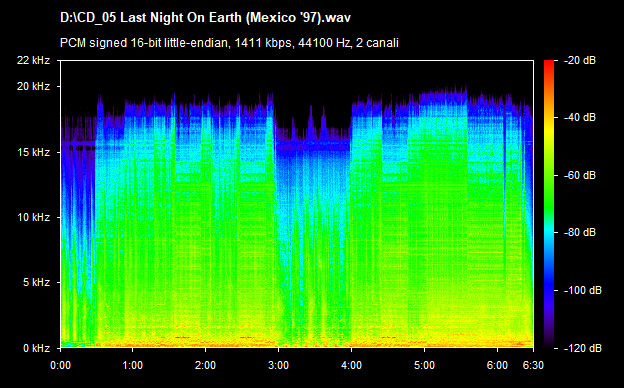Click the -20 dB legend label

580,60
